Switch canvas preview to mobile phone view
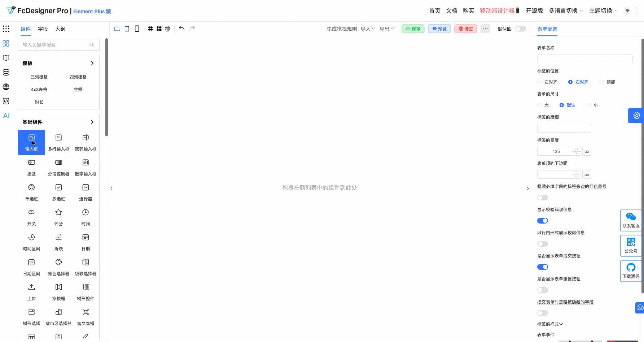Viewport: 644px width, 342px height. [x=137, y=29]
